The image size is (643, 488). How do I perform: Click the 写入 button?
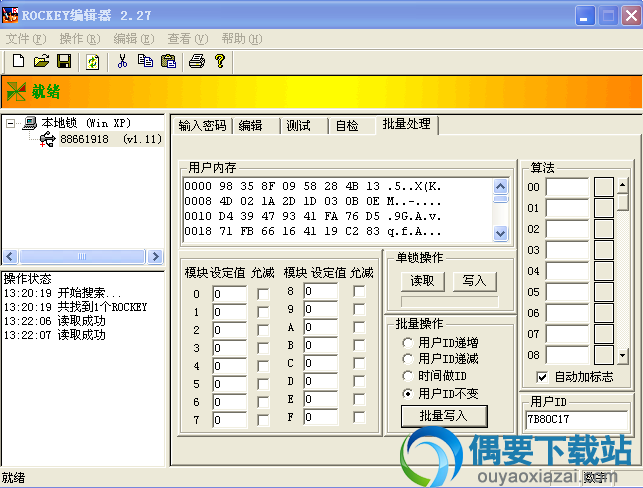click(474, 281)
